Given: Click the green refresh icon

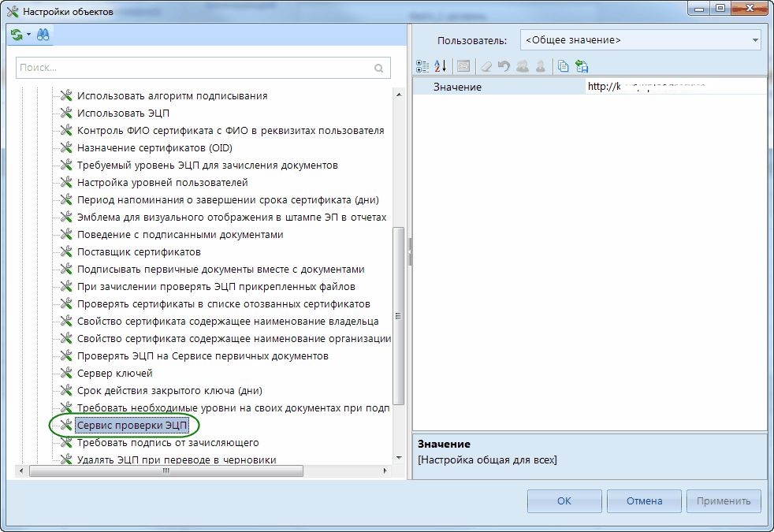Looking at the screenshot, I should click(x=17, y=35).
